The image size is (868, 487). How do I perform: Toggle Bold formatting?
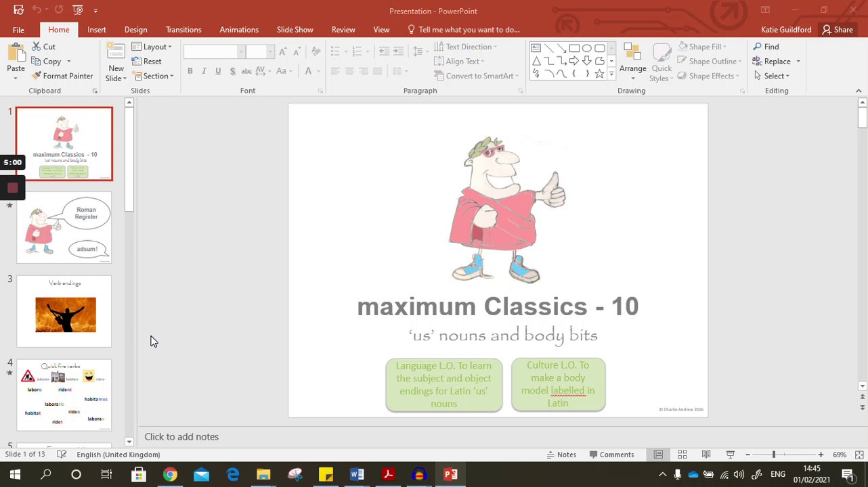point(190,71)
